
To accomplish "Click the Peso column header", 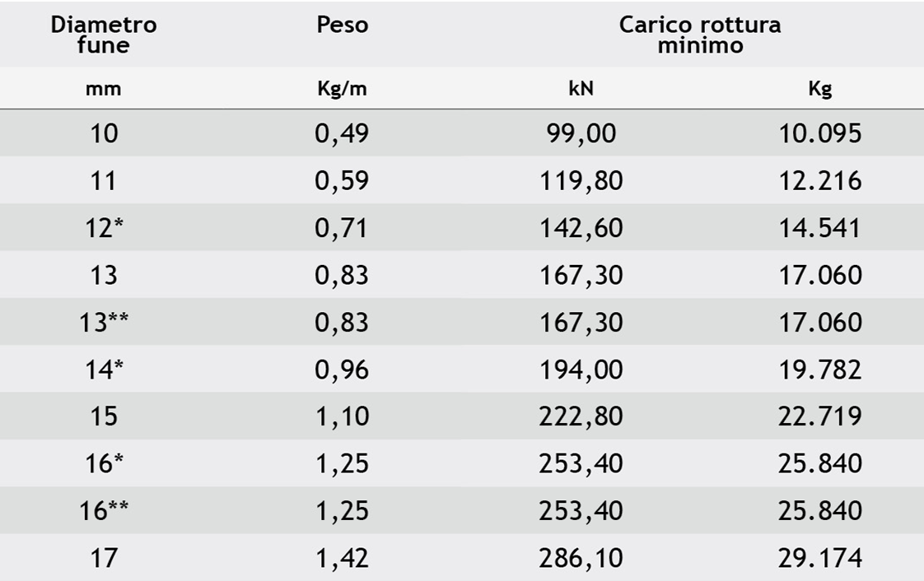I will pos(343,26).
